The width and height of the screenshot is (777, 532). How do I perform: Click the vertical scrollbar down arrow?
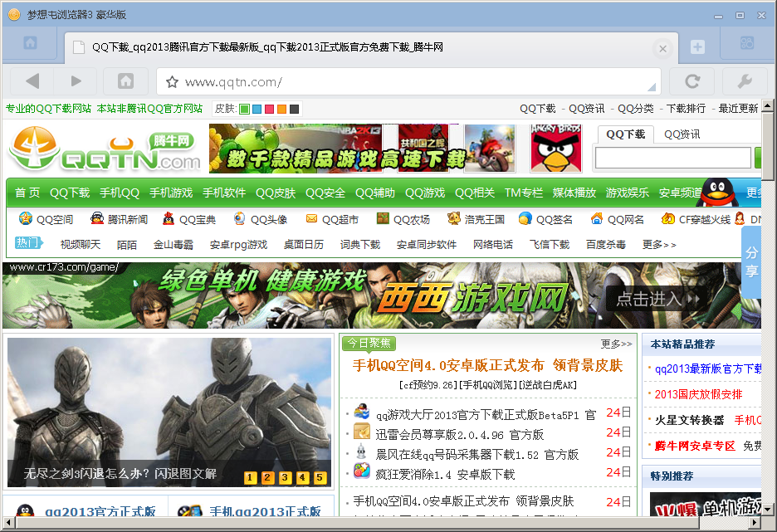tap(768, 509)
